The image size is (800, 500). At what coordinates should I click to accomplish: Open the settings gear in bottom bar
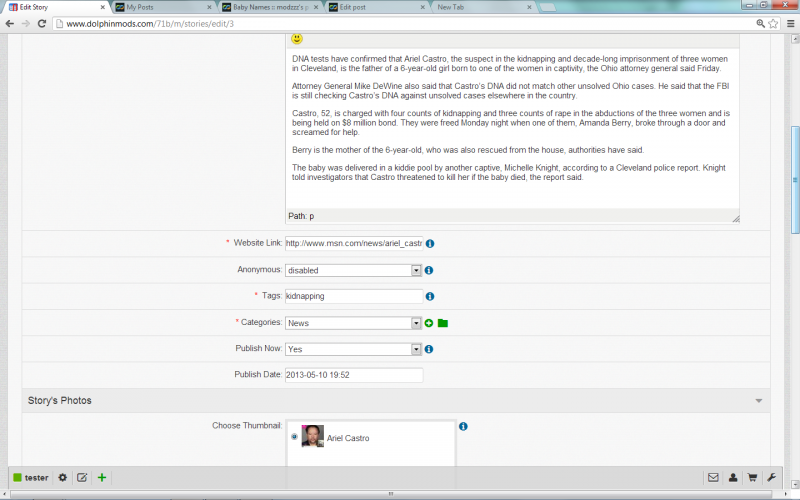[x=63, y=478]
